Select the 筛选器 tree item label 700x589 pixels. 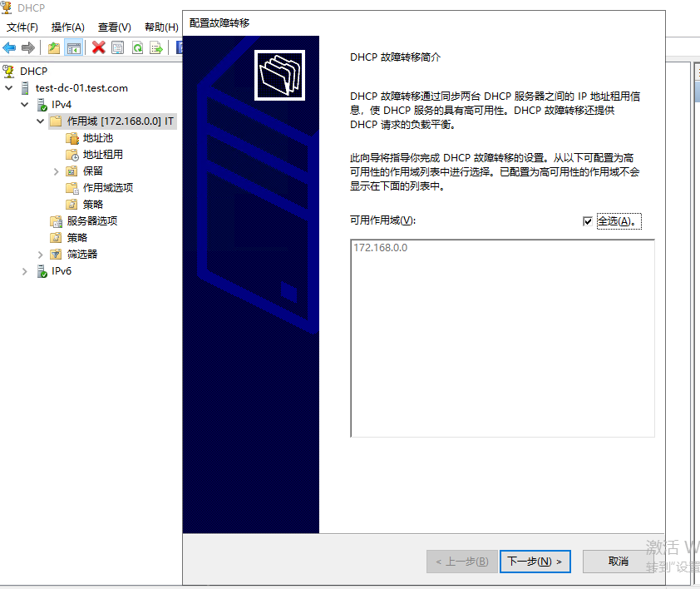coord(82,255)
